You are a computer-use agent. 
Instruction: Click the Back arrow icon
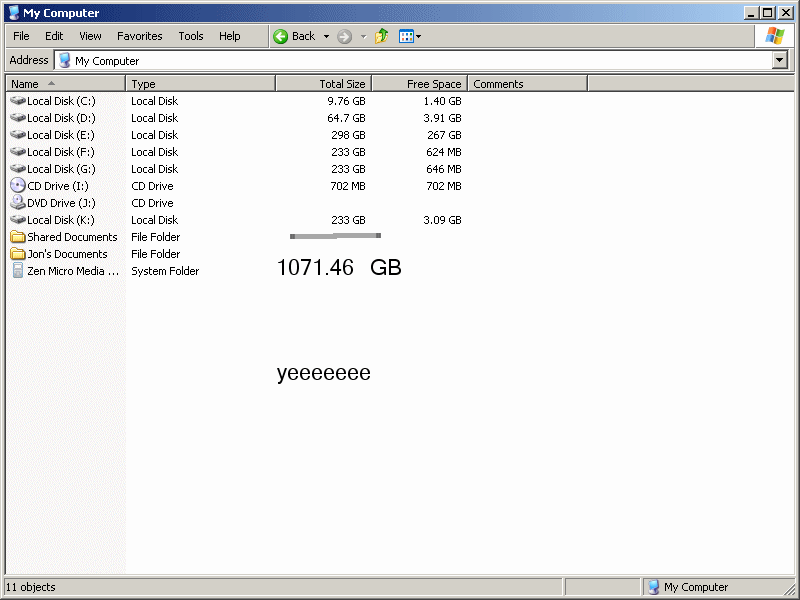[x=281, y=36]
